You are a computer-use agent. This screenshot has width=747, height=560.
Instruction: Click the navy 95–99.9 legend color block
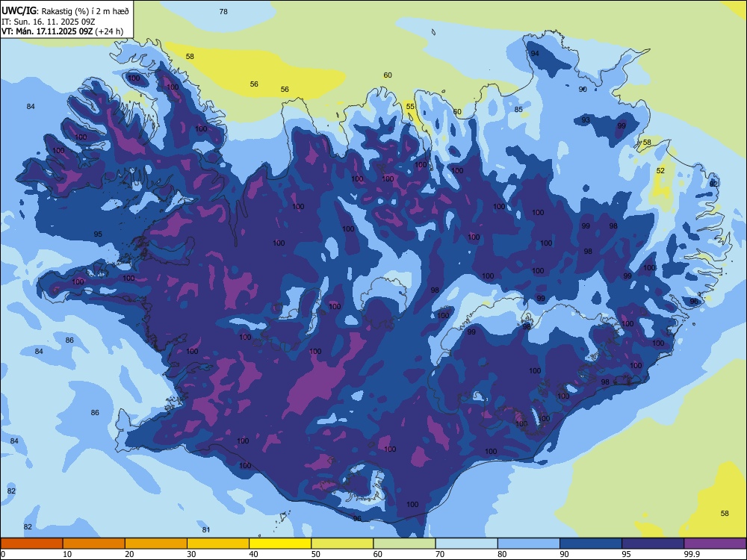click(x=653, y=544)
